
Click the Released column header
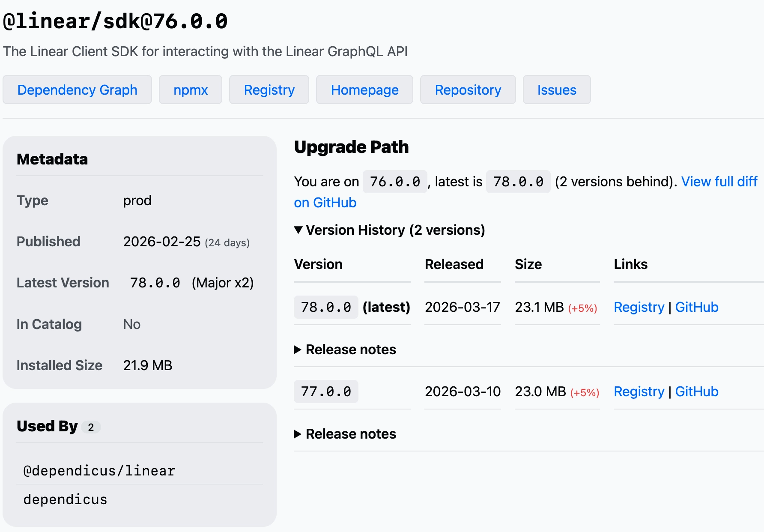(x=454, y=264)
